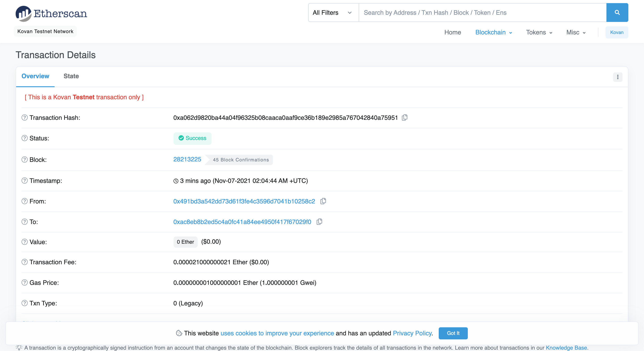The height and width of the screenshot is (351, 644).
Task: Click the Success status badge
Action: coord(192,138)
